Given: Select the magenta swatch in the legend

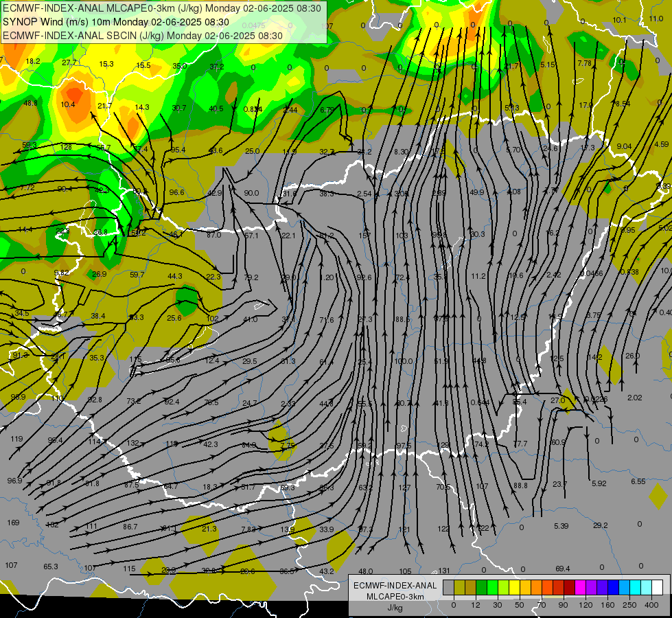Looking at the screenshot, I should tap(580, 588).
